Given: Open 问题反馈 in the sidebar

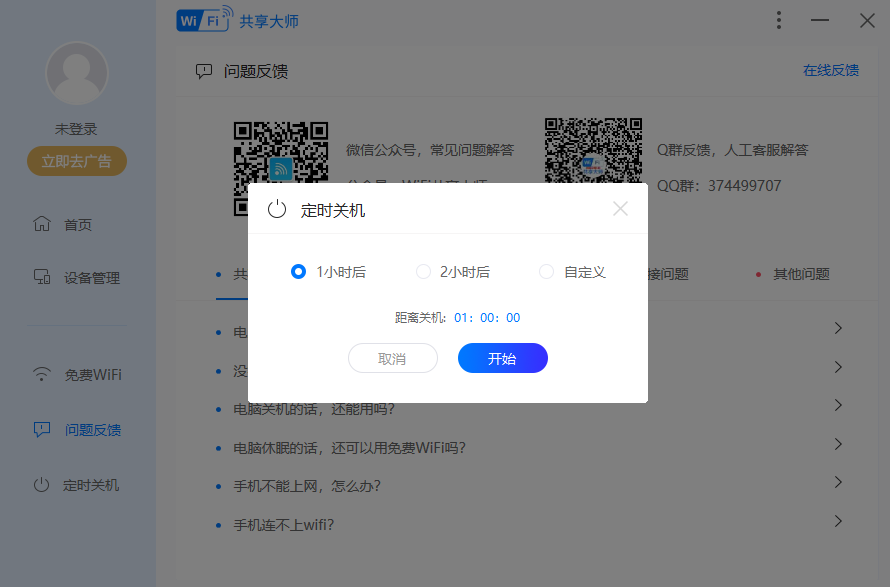Looking at the screenshot, I should pos(92,430).
